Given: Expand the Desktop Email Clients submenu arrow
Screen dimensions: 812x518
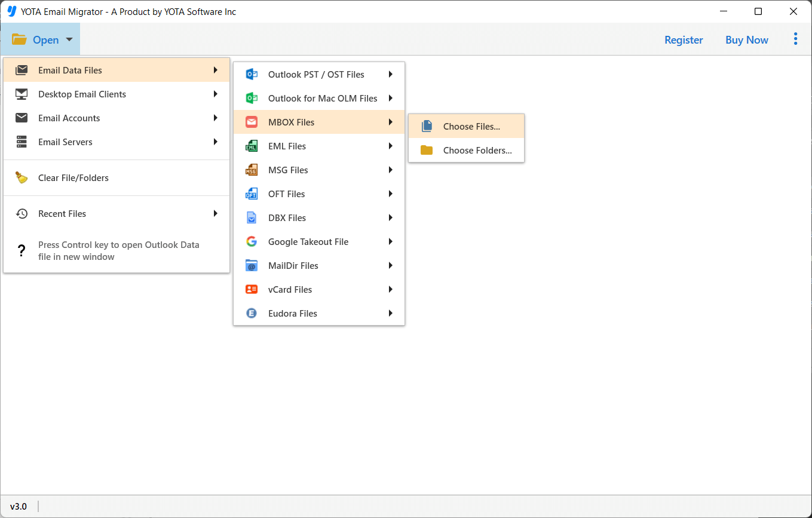Looking at the screenshot, I should 215,94.
